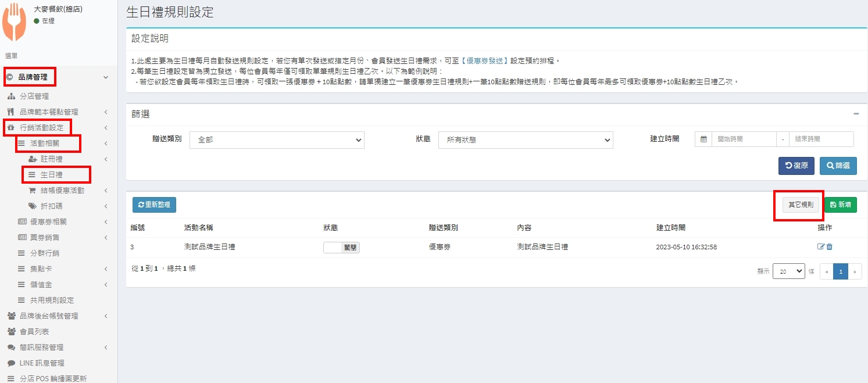Click the edit pencil icon for row 3
868x383 pixels.
click(820, 247)
